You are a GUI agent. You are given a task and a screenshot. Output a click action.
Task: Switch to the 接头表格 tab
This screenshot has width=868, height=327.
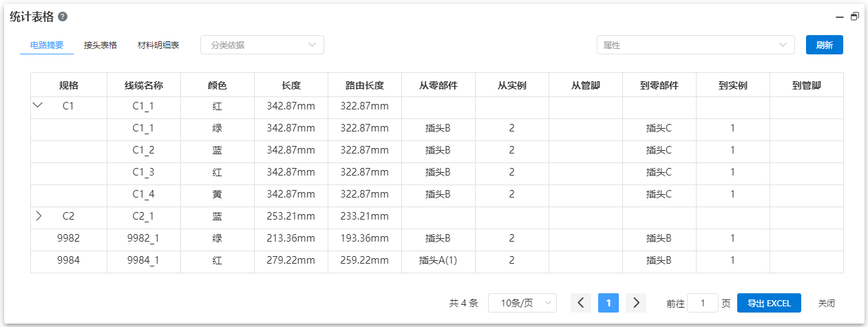pyautogui.click(x=100, y=45)
